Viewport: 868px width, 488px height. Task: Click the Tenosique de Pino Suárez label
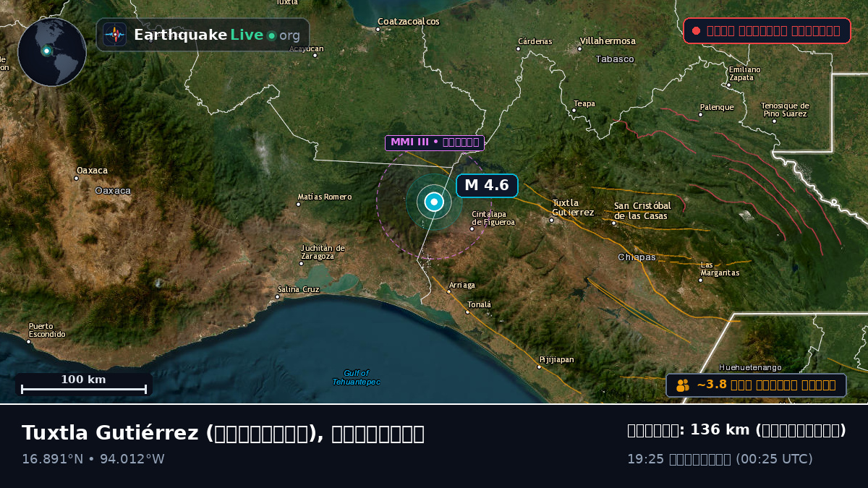point(785,110)
